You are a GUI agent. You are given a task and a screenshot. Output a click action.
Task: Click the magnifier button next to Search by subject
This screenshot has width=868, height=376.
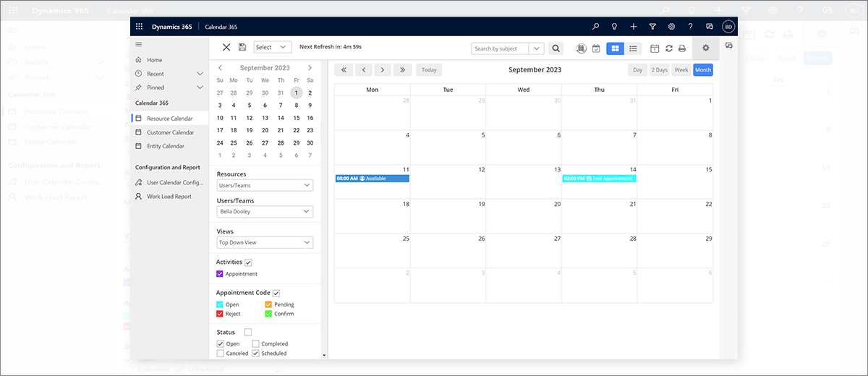(x=556, y=48)
